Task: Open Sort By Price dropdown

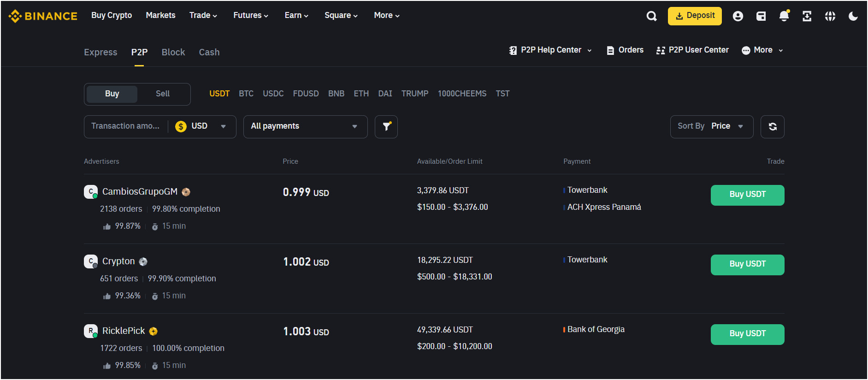Action: click(x=711, y=126)
